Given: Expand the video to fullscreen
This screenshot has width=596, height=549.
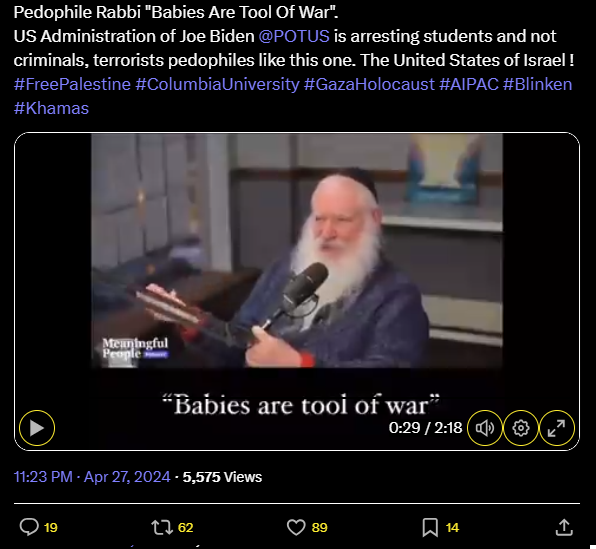Looking at the screenshot, I should pyautogui.click(x=556, y=428).
